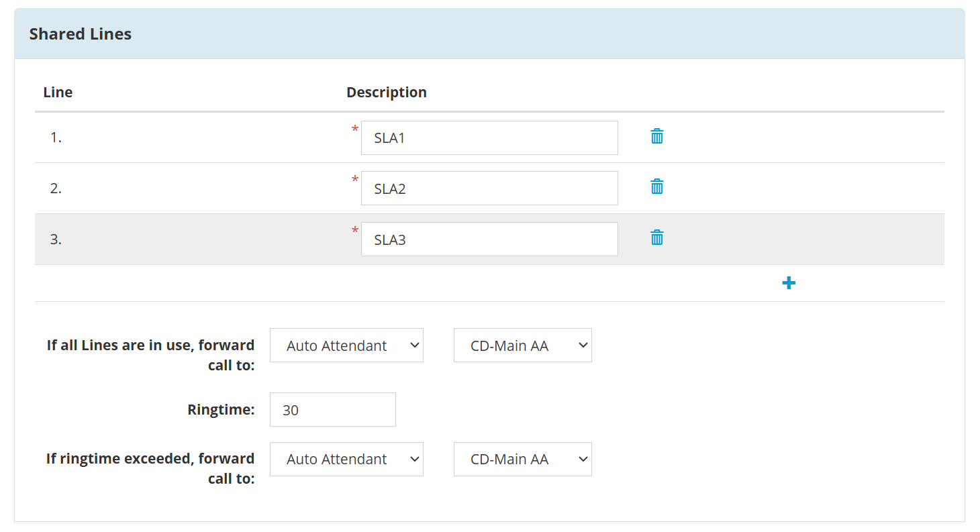Click the Shared Lines panel header

489,34
